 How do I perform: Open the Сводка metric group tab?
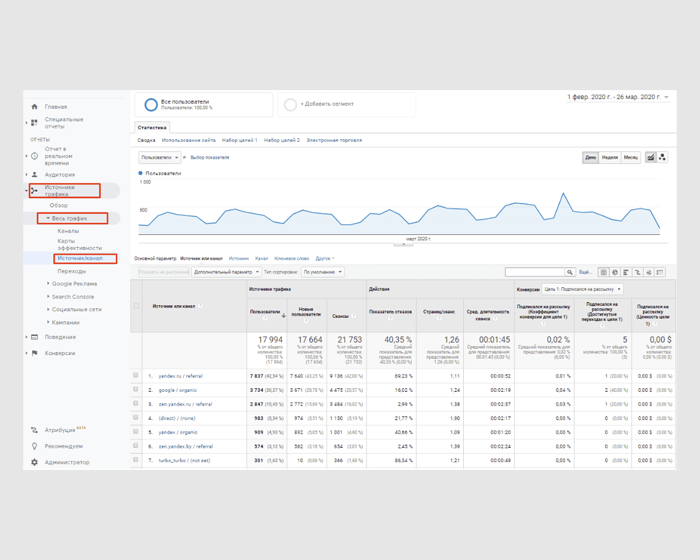coord(146,140)
